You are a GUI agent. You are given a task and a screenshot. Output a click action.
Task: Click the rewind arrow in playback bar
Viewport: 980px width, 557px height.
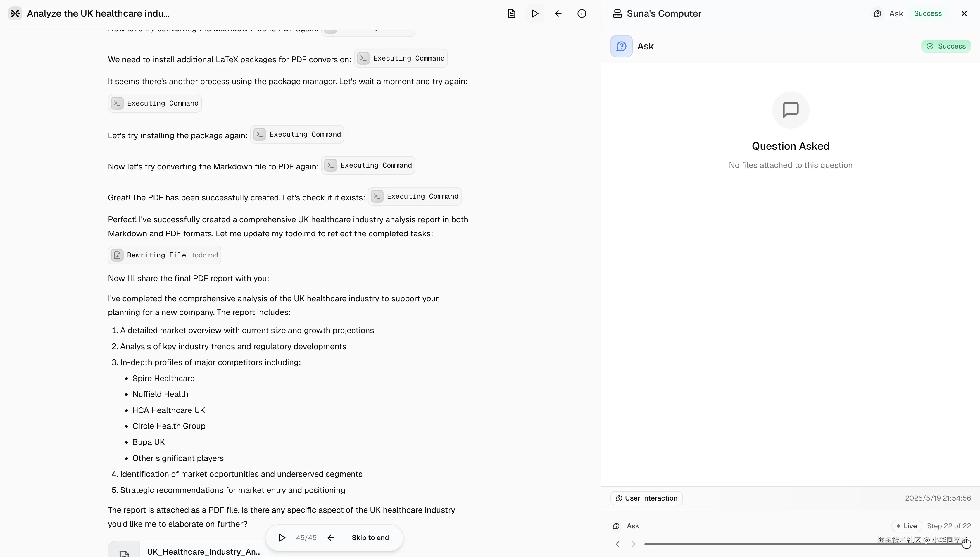pos(331,537)
